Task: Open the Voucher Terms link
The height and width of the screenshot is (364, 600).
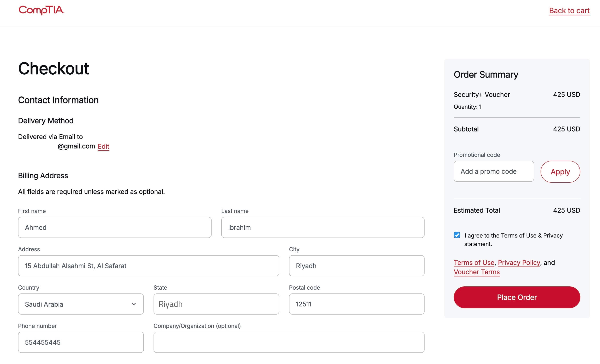Action: [476, 272]
